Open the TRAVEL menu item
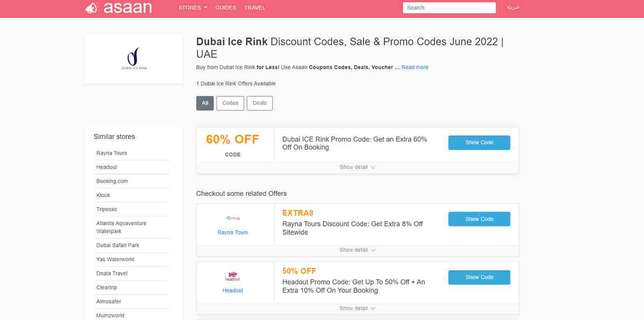Viewport: 644px width, 320px height. [255, 8]
